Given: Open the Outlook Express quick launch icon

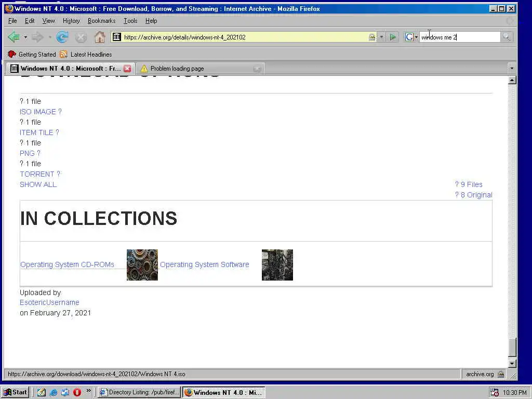Looking at the screenshot, I should (x=65, y=393).
